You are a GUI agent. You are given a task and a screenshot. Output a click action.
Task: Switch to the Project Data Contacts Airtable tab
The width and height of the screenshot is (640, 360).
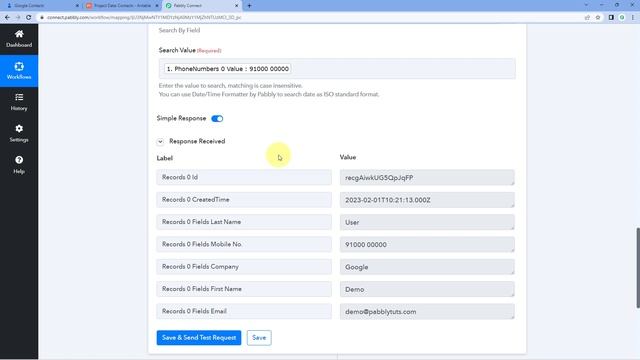122,6
